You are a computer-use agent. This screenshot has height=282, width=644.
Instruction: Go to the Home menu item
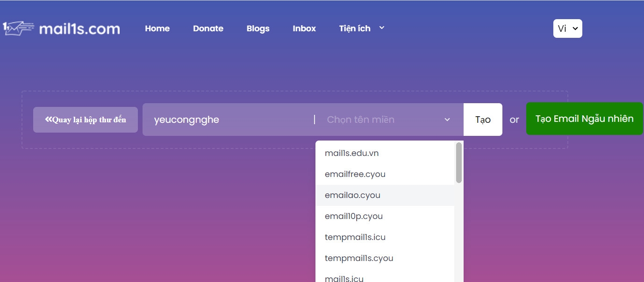(157, 28)
